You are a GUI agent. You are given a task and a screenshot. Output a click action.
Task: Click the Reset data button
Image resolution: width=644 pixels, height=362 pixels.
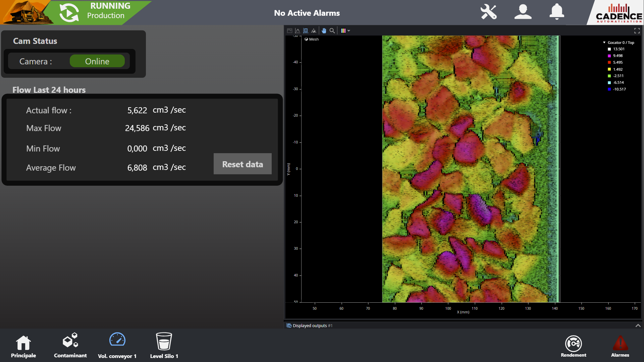243,164
